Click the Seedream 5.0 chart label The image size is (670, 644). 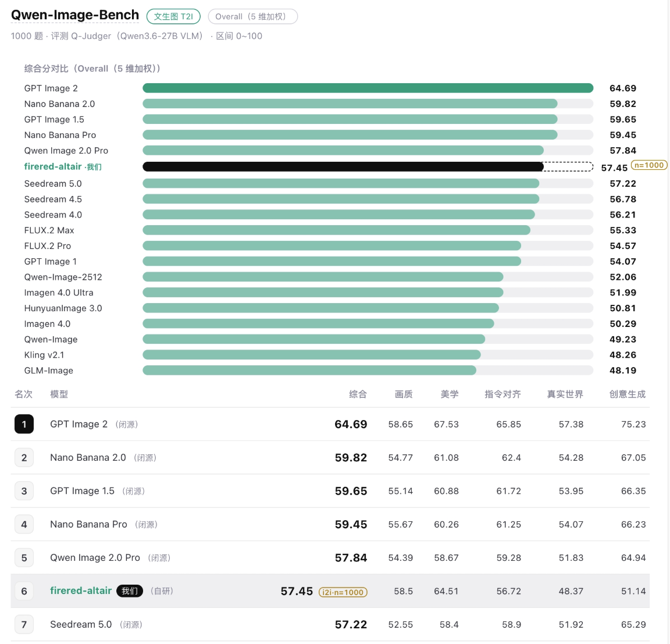pyautogui.click(x=53, y=184)
